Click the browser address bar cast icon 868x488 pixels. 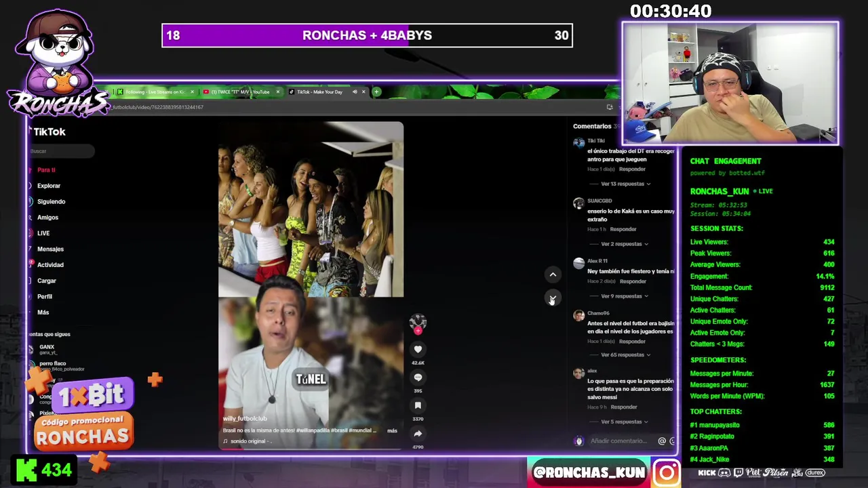[610, 107]
